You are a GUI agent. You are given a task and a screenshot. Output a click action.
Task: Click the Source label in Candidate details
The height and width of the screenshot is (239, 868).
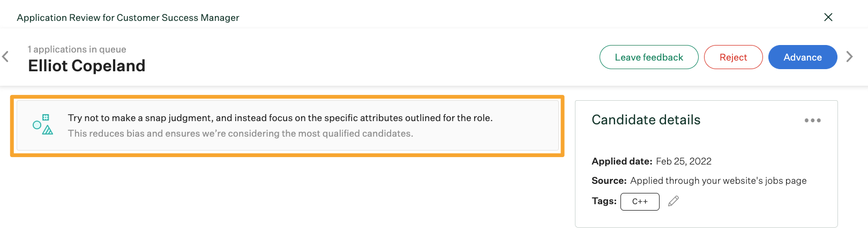click(609, 181)
